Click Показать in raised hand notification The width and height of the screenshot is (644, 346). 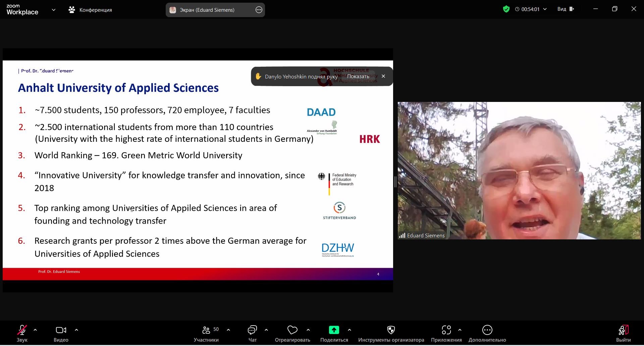click(358, 76)
